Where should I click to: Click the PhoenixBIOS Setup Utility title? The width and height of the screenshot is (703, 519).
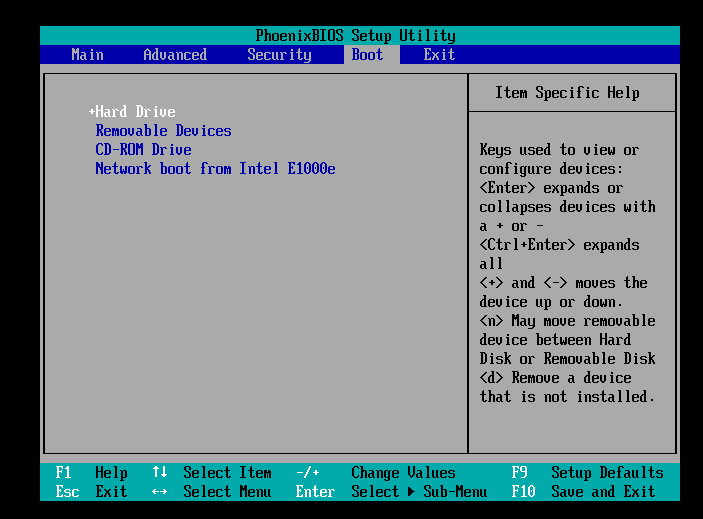click(356, 35)
